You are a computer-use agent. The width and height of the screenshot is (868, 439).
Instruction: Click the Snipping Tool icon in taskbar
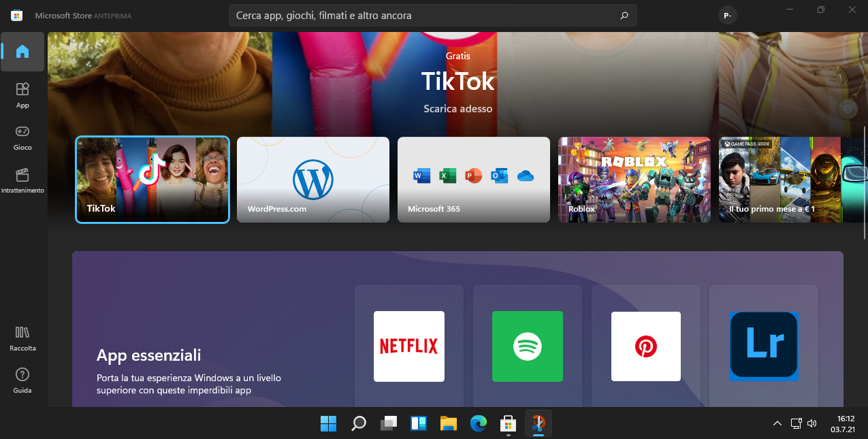click(538, 423)
